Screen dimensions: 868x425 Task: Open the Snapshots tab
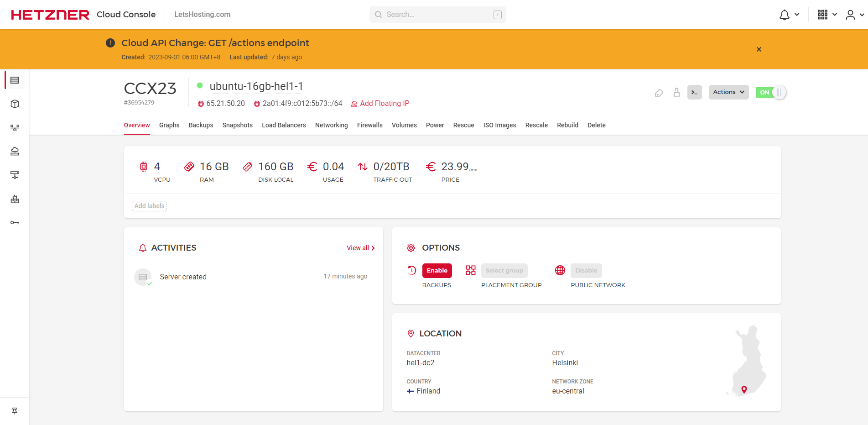coord(238,125)
